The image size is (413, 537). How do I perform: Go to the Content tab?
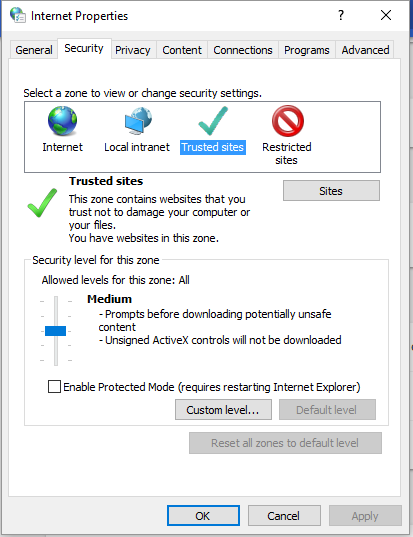pyautogui.click(x=182, y=50)
